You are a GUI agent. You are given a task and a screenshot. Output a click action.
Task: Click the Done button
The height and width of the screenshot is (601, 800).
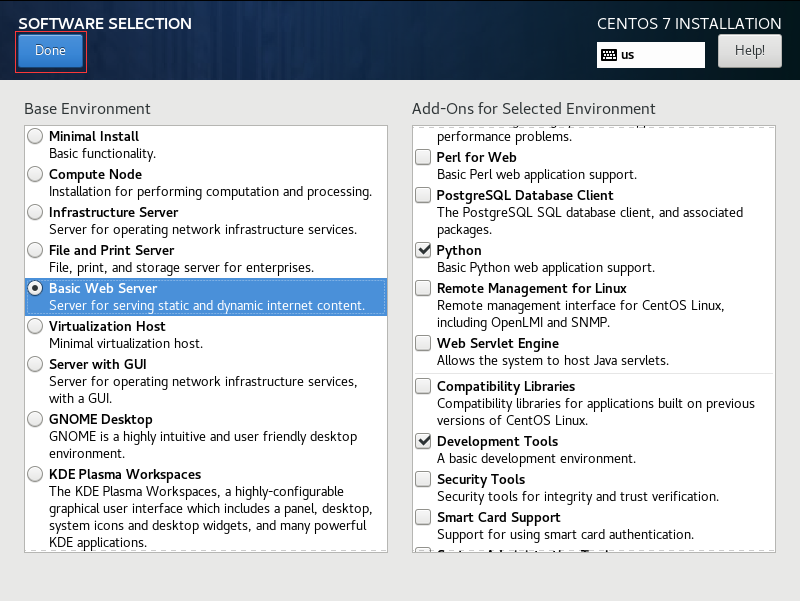pos(51,51)
